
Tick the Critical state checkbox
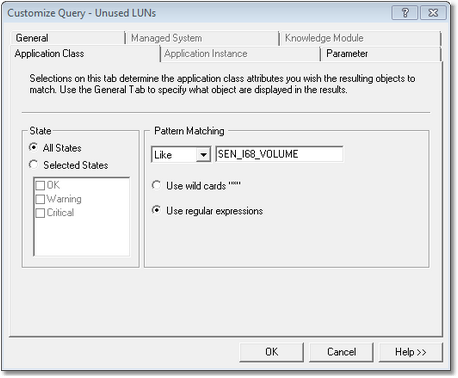click(40, 213)
